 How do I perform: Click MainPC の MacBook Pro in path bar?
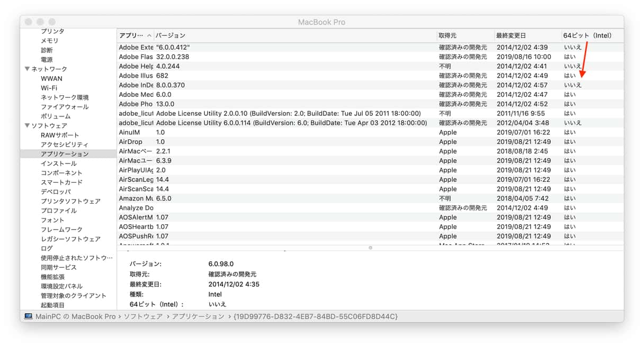pyautogui.click(x=75, y=316)
